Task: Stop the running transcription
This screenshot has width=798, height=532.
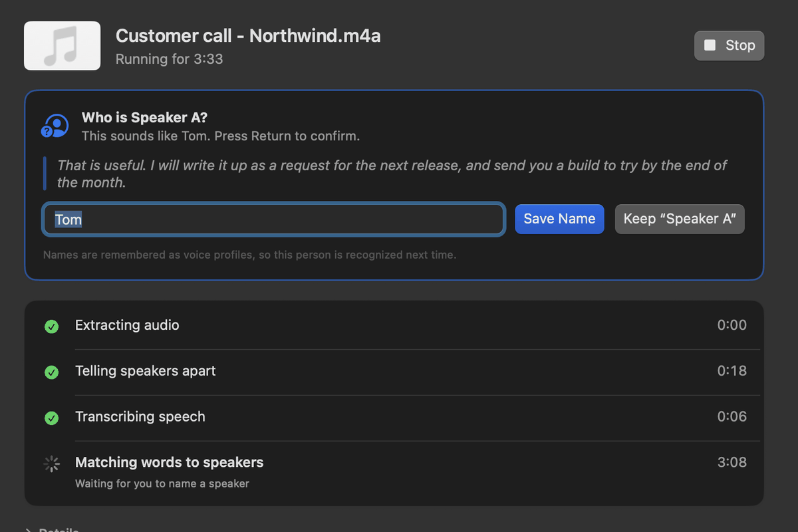Action: tap(729, 45)
